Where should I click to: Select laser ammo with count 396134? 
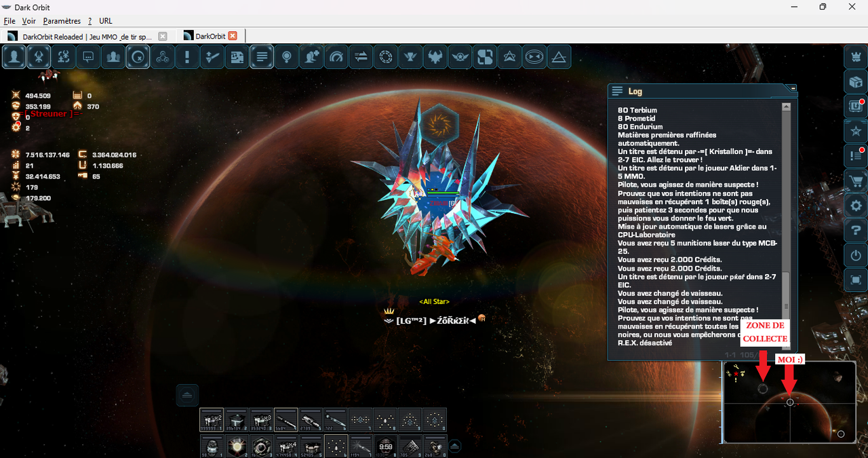(x=237, y=420)
